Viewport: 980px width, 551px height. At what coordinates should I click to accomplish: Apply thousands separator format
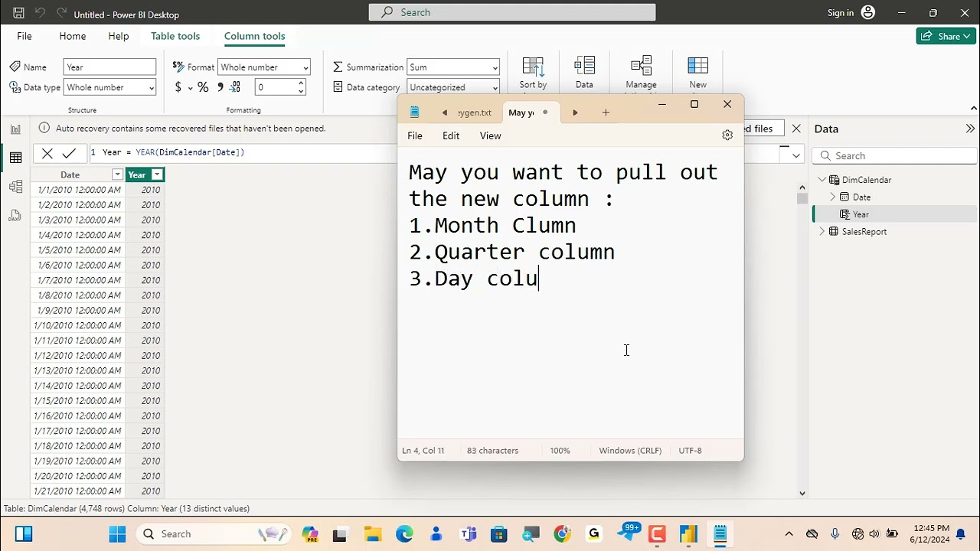pos(220,87)
